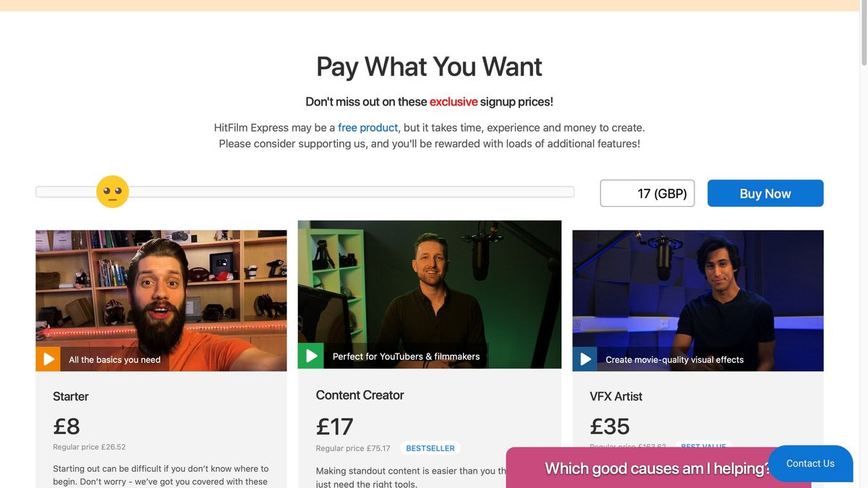The width and height of the screenshot is (868, 488).
Task: Play the Starter video with orange play icon
Action: [48, 359]
